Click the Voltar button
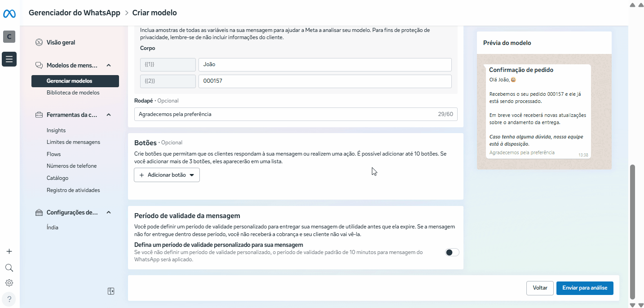Viewport: 644px width, 308px height. coord(540,288)
